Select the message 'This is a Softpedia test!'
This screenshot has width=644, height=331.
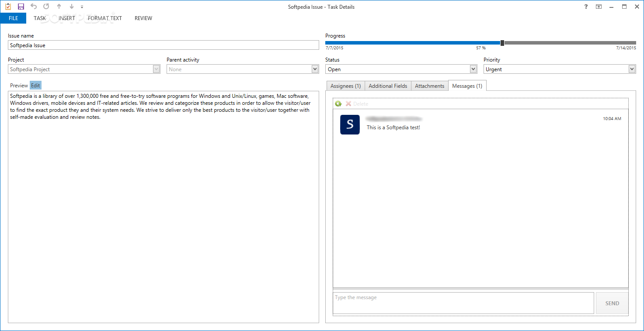coord(393,128)
